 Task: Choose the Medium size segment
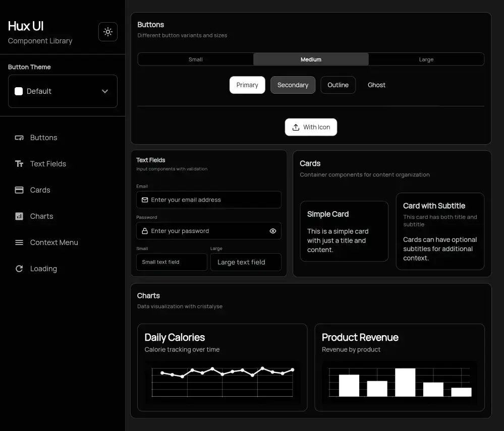point(311,59)
